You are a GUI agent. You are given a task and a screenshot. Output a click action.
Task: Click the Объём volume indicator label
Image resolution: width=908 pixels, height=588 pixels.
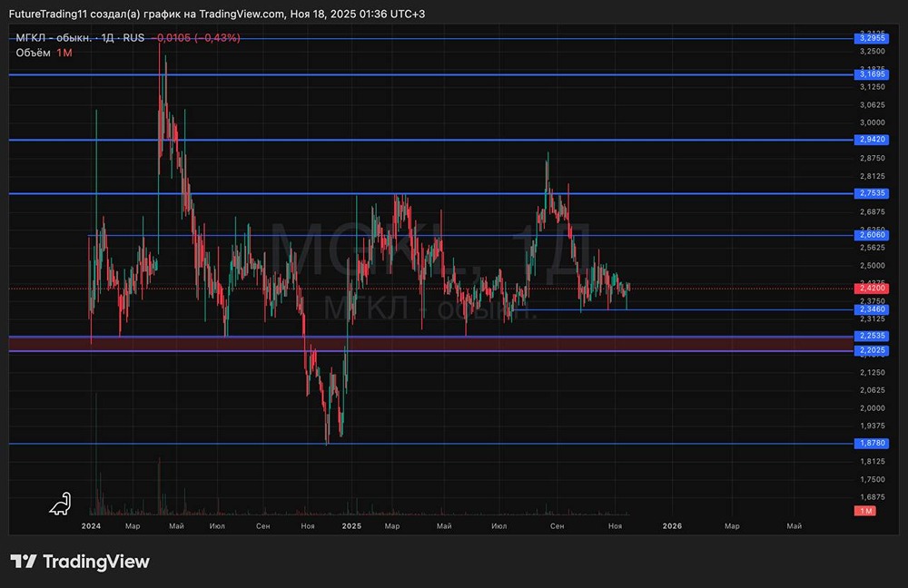[x=33, y=53]
